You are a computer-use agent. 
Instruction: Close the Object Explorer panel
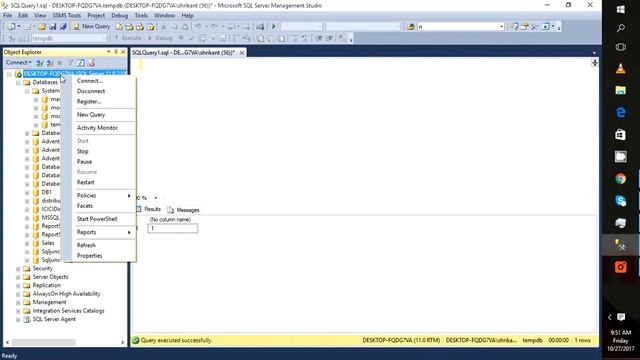click(123, 52)
